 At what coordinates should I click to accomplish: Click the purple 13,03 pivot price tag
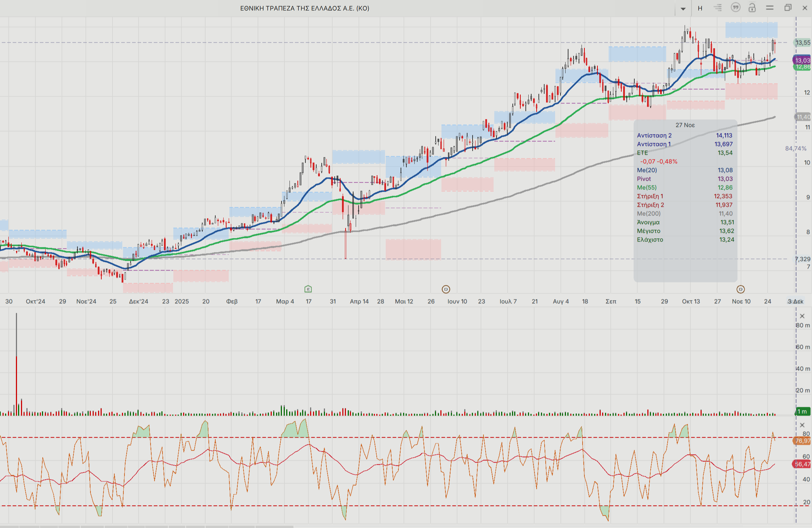[x=802, y=60]
